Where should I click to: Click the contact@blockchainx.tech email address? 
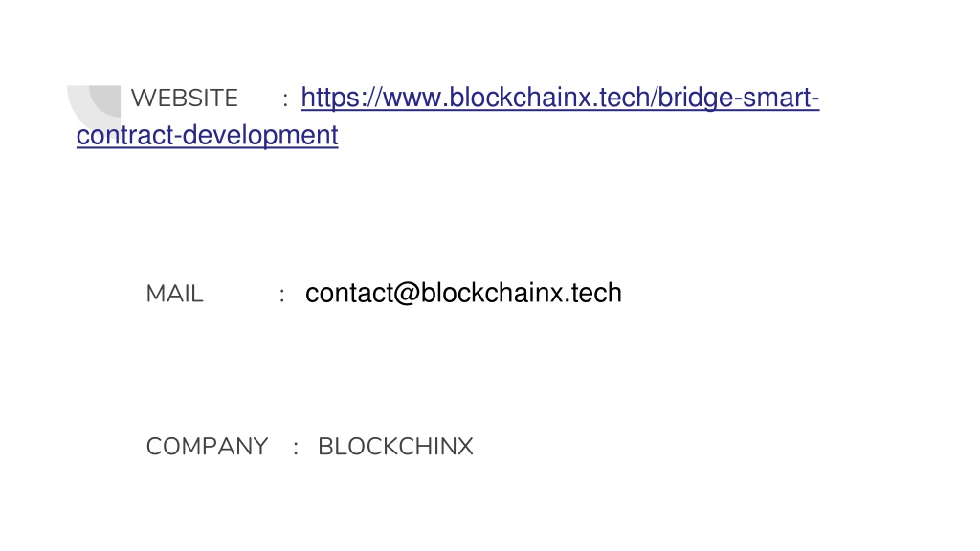[463, 293]
